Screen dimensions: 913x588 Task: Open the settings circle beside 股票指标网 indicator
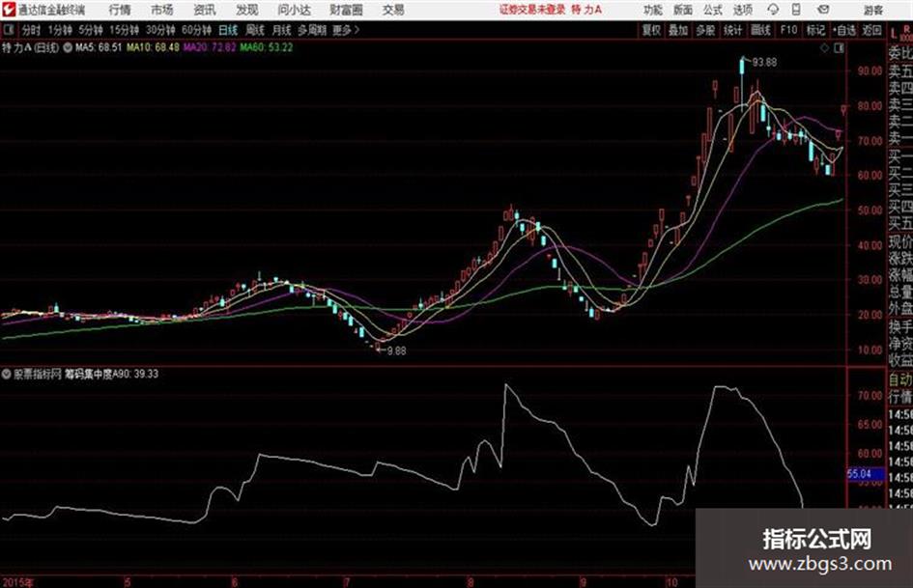coord(7,374)
